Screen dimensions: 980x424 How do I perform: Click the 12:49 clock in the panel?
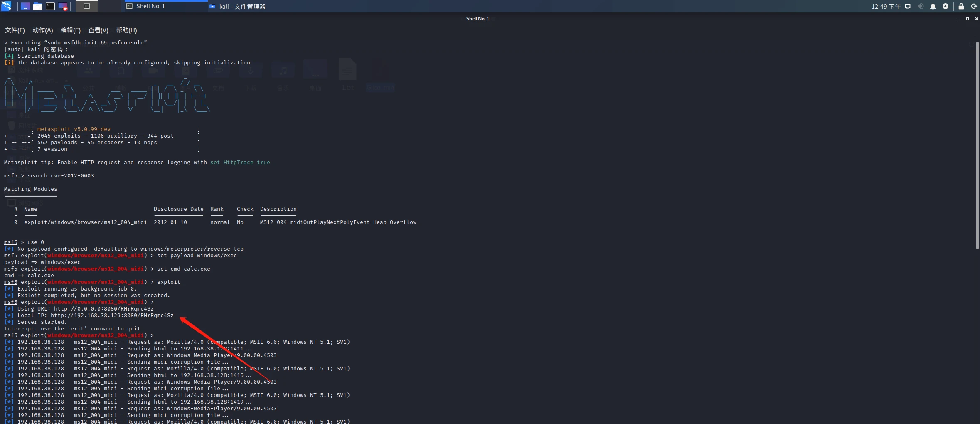[886, 6]
